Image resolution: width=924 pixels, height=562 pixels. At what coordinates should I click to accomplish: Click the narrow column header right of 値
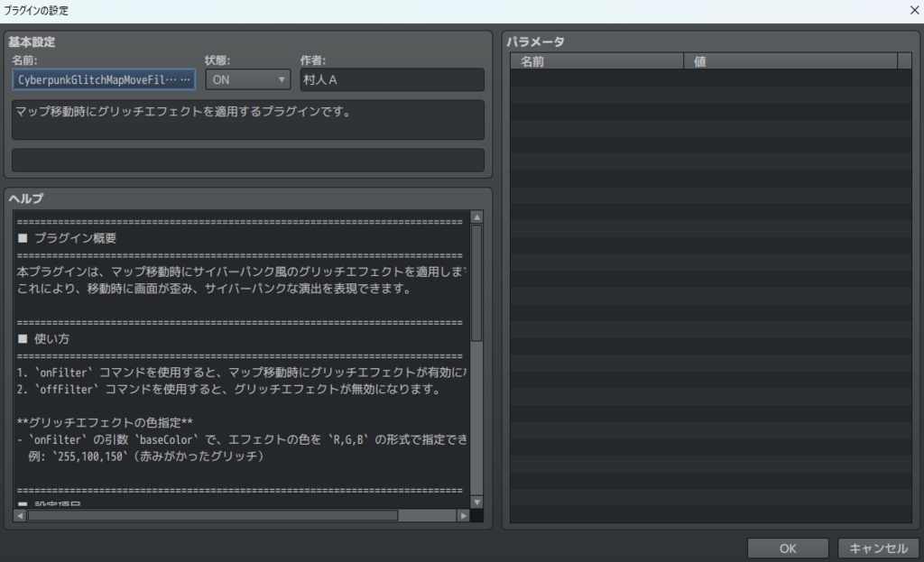tap(905, 60)
